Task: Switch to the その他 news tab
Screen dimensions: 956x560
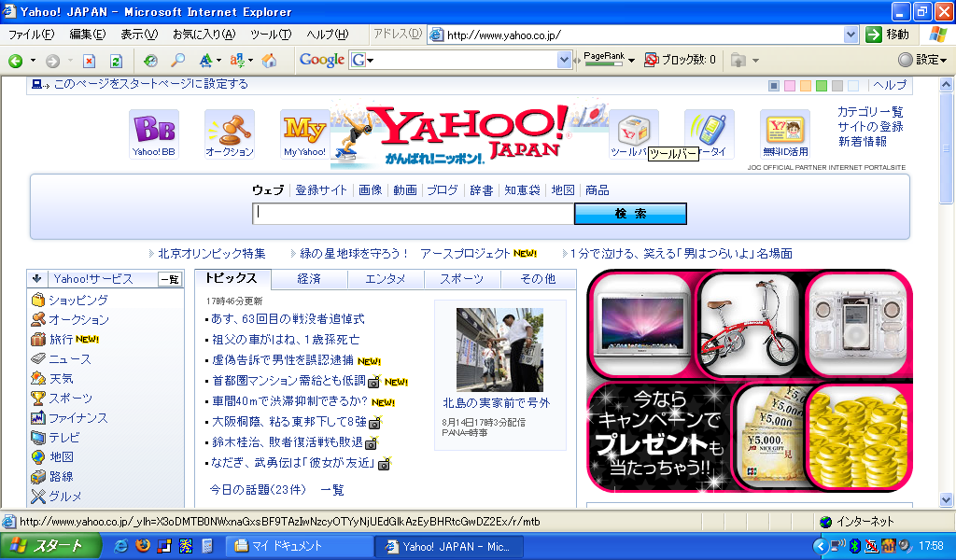Action: pyautogui.click(x=538, y=279)
